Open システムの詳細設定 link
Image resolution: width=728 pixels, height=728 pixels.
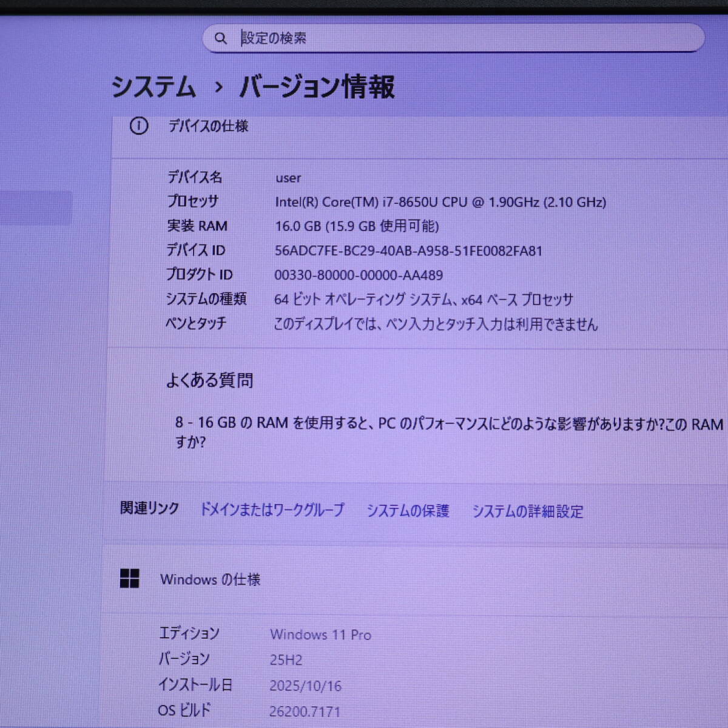(527, 511)
